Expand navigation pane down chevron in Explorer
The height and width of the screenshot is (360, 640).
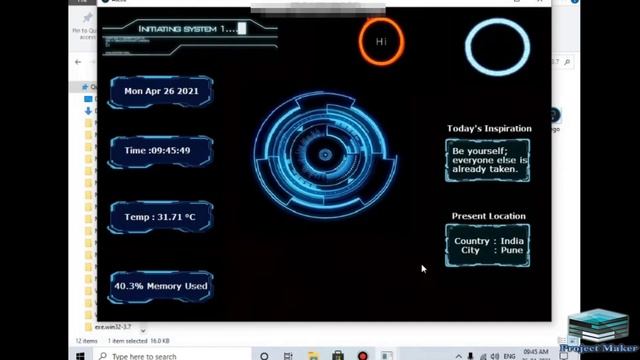coord(143,331)
